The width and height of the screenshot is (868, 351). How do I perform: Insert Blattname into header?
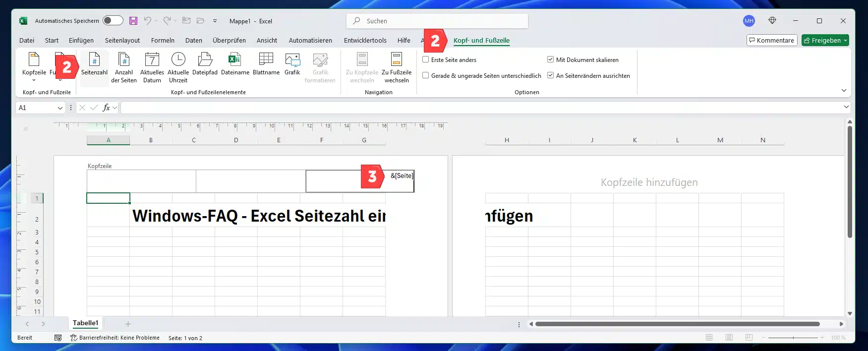click(266, 64)
